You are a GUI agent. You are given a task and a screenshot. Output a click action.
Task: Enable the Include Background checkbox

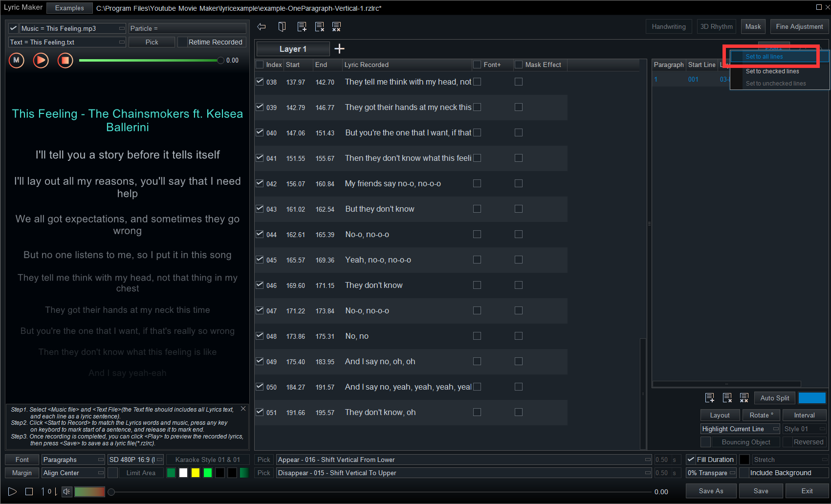[x=744, y=473]
